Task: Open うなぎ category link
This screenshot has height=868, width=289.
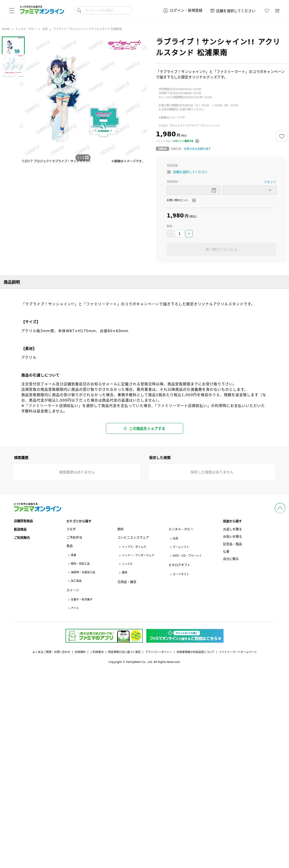Action: click(71, 529)
